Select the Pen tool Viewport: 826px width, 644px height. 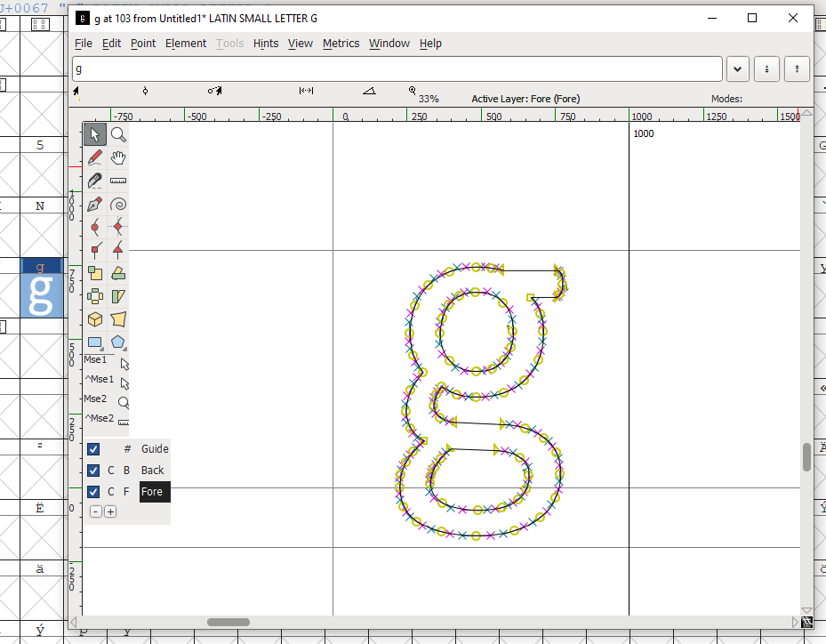pos(95,204)
